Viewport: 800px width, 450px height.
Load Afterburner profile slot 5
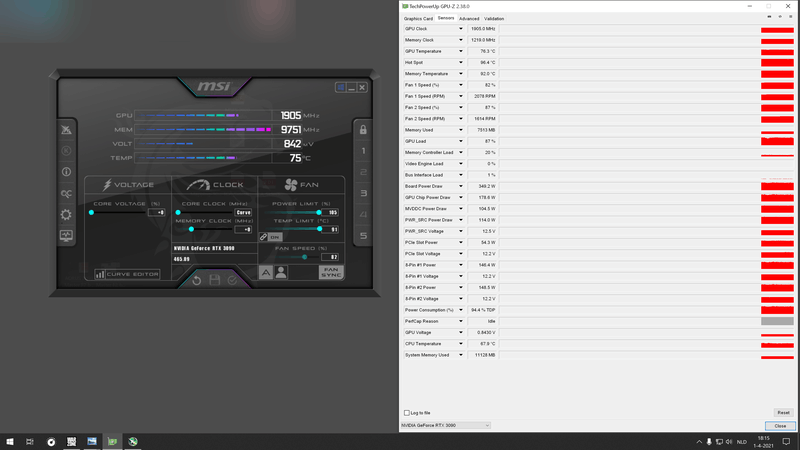363,236
